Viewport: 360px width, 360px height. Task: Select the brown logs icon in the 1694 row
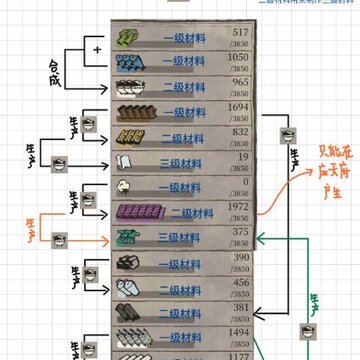[x=137, y=113]
